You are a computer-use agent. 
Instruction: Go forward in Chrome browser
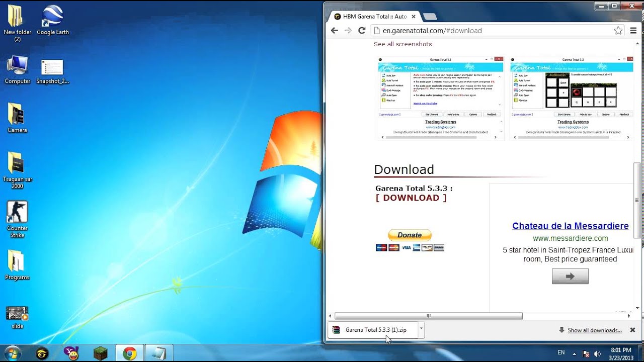click(348, 31)
